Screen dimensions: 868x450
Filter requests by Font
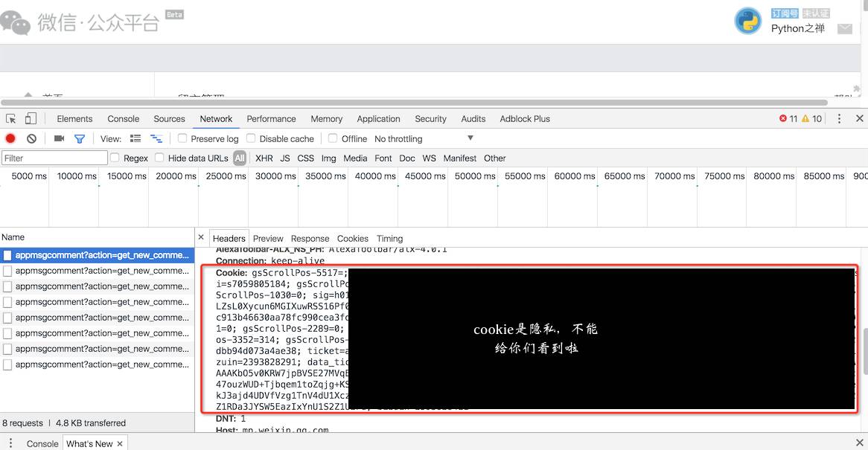[x=383, y=158]
